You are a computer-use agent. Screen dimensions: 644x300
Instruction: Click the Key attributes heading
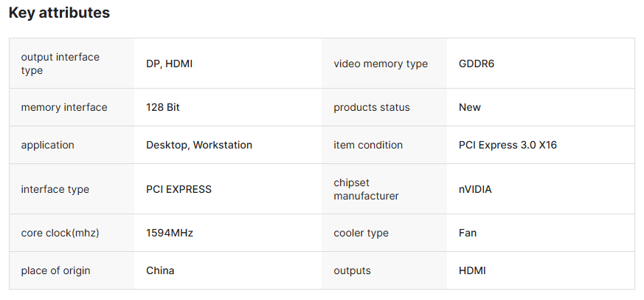59,13
